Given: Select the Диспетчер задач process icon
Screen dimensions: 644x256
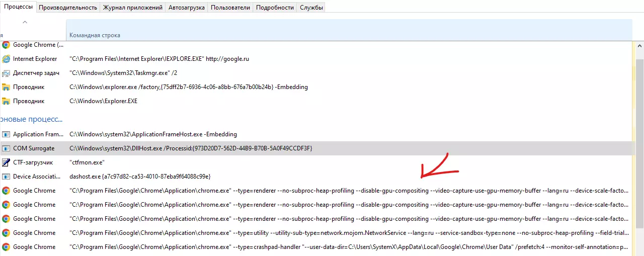Looking at the screenshot, I should coord(6,73).
